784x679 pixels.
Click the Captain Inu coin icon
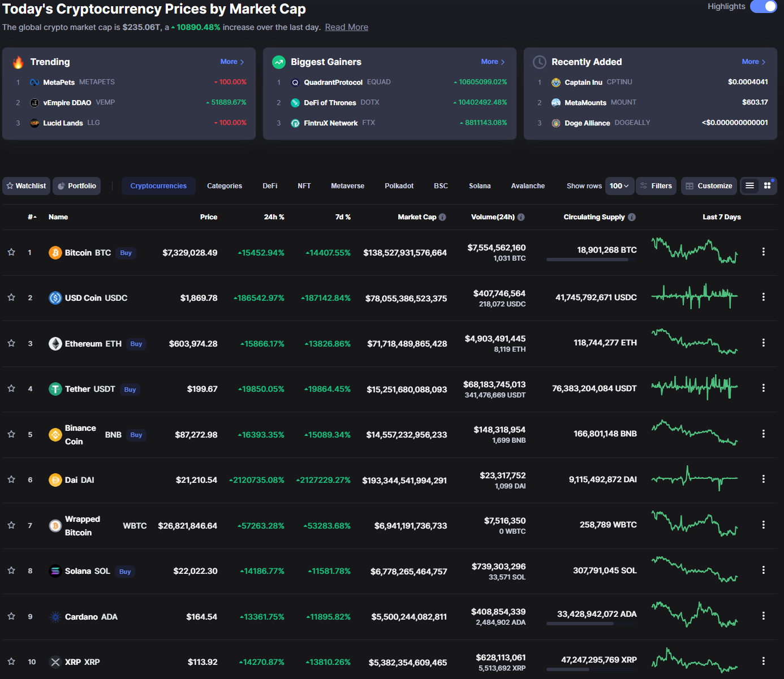click(x=556, y=82)
